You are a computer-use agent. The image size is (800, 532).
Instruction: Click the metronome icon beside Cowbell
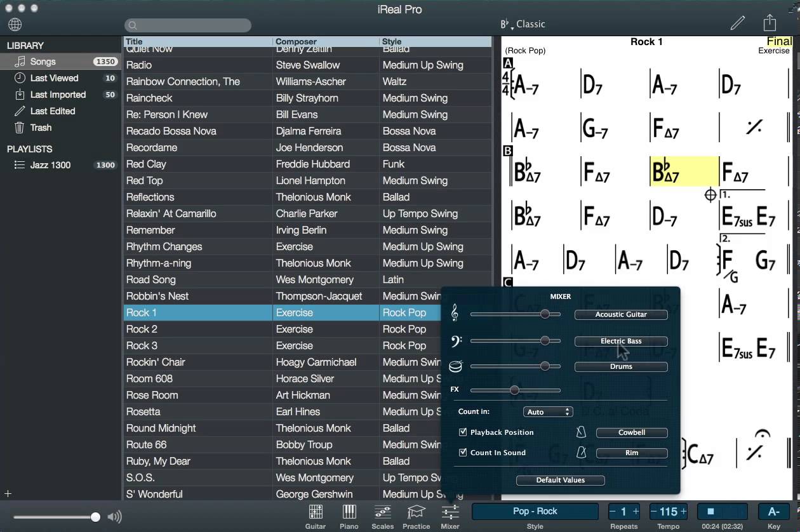[581, 432]
